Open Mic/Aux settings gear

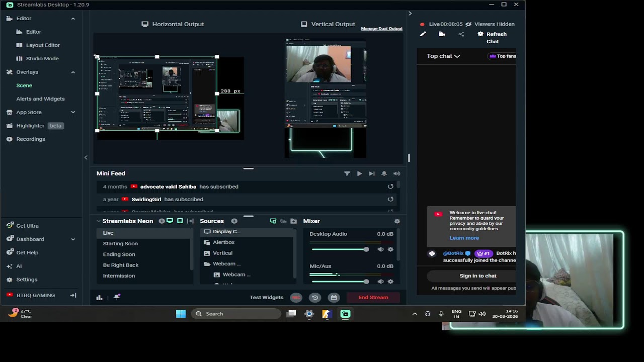pyautogui.click(x=390, y=282)
